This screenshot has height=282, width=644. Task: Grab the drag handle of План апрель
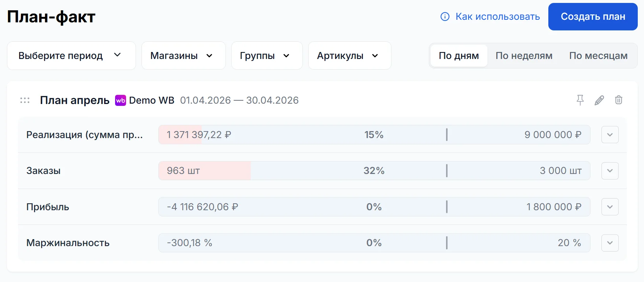pos(25,100)
